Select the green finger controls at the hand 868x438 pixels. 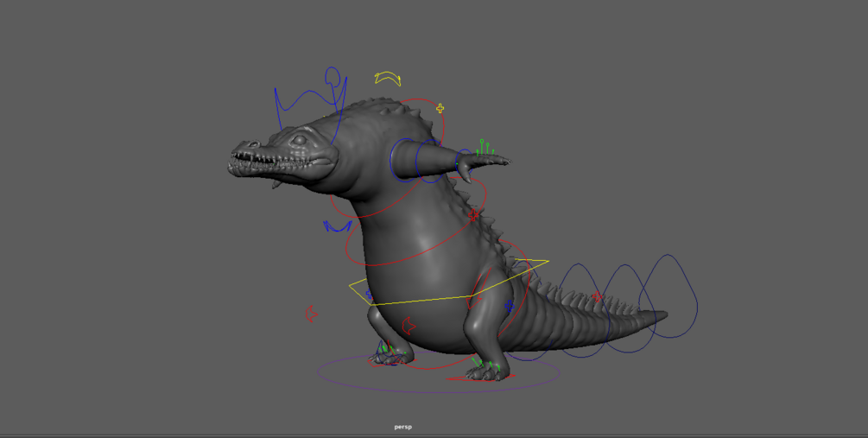tap(485, 147)
